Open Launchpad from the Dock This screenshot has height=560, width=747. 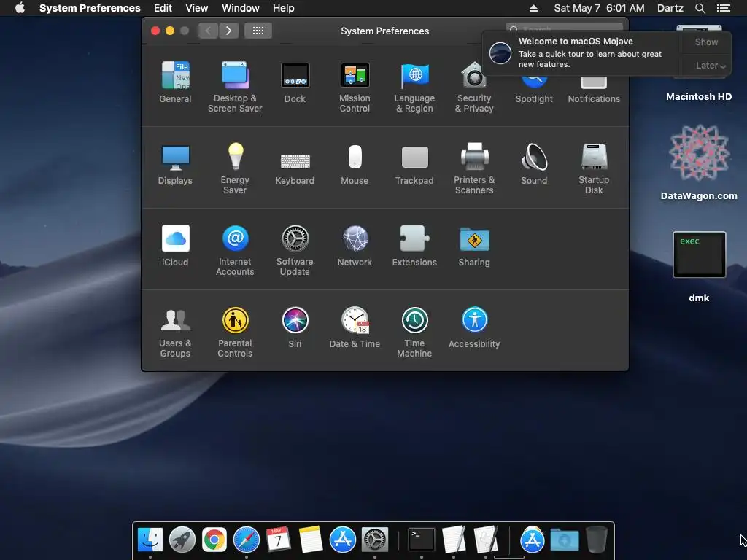(182, 540)
